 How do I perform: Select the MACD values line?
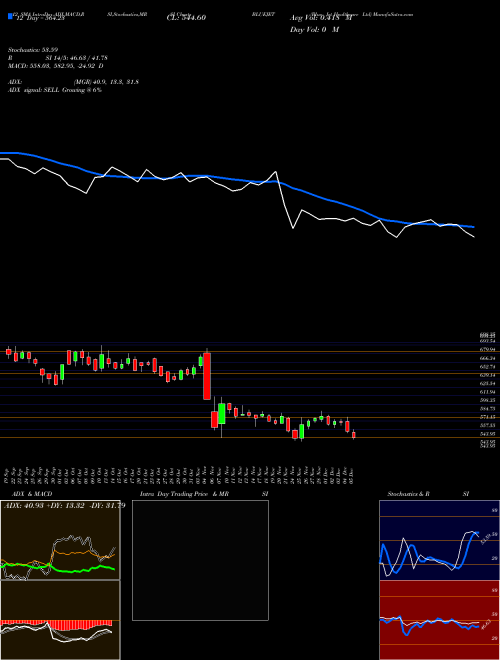56,66
